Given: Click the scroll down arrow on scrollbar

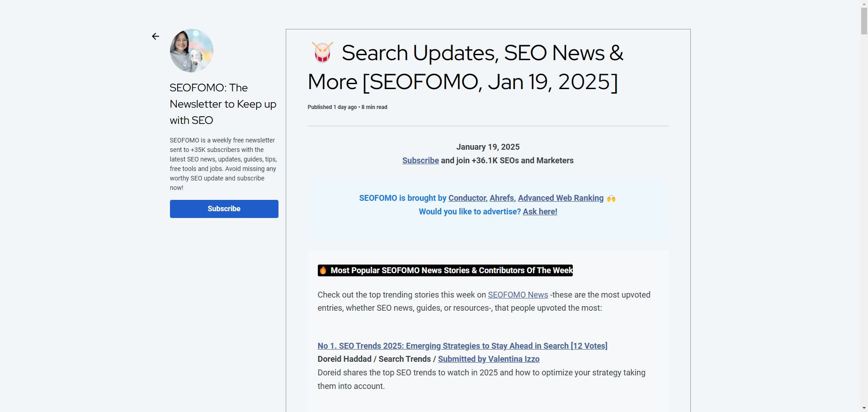Looking at the screenshot, I should [x=864, y=408].
